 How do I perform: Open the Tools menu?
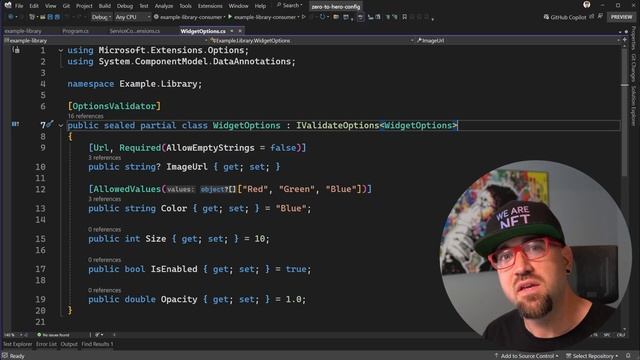tap(185, 6)
